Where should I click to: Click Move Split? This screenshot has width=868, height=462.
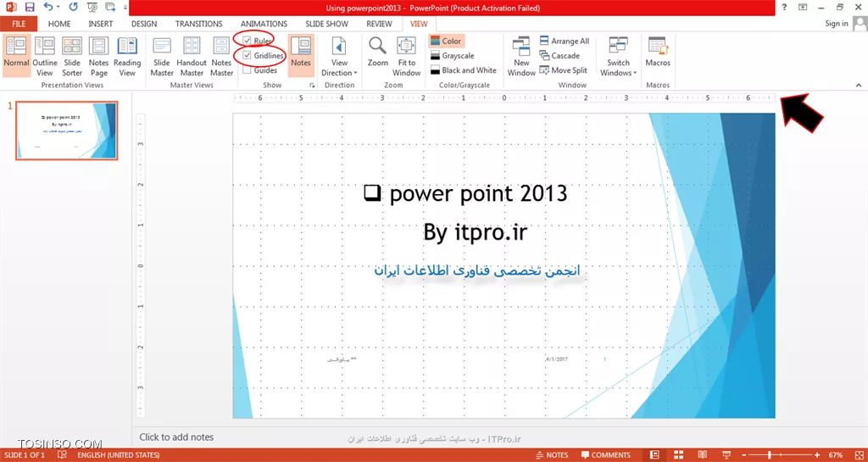[x=563, y=70]
